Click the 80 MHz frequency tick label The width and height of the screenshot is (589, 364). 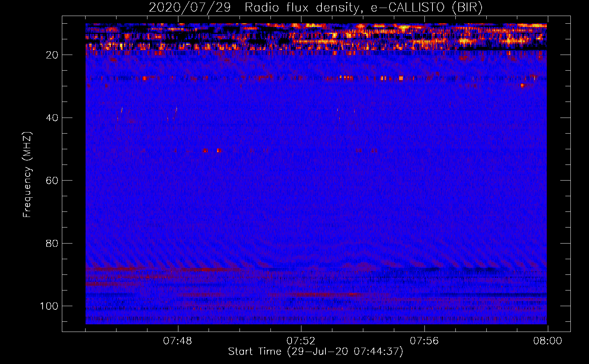click(52, 244)
